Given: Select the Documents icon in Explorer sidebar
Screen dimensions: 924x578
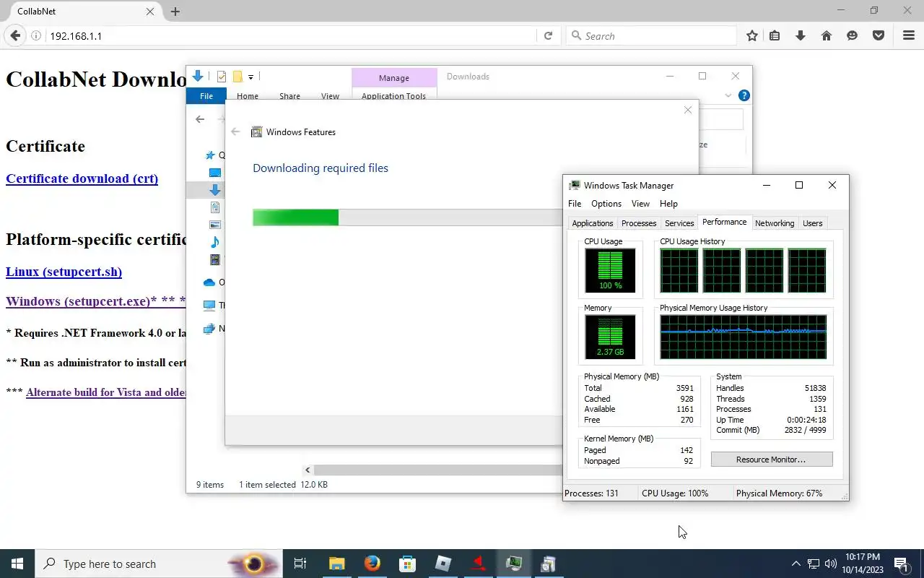Looking at the screenshot, I should click(x=214, y=207).
